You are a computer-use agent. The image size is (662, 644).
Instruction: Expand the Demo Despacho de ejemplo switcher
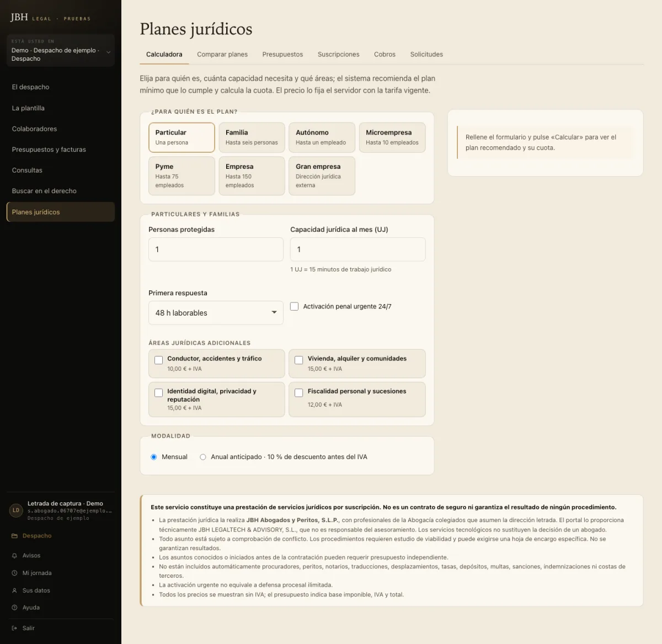[61, 51]
